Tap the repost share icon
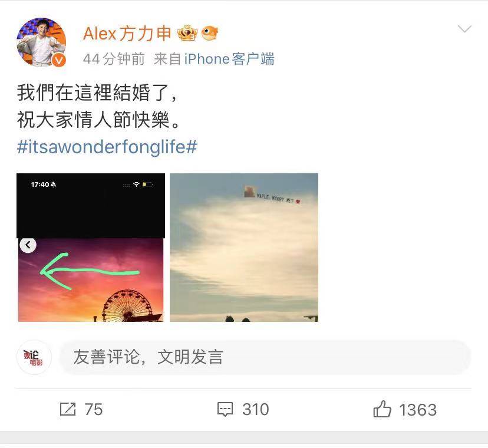This screenshot has height=448, width=488. coord(68,409)
